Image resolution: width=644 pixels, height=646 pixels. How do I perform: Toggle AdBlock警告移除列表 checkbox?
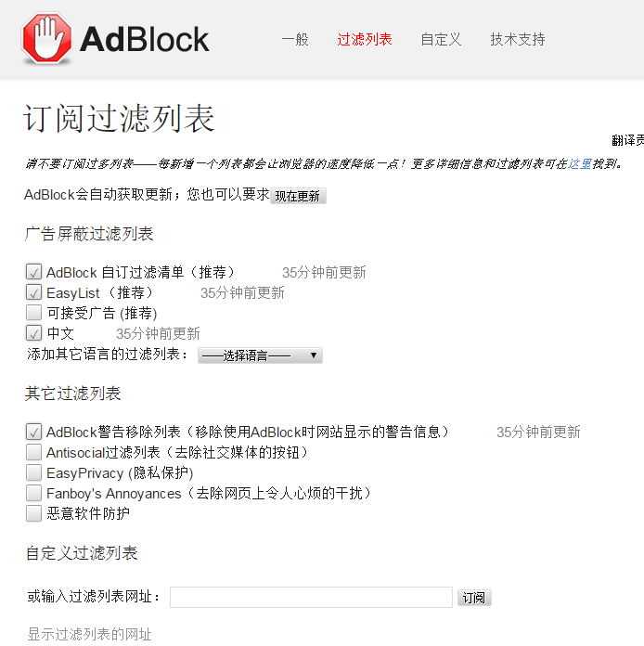[34, 433]
